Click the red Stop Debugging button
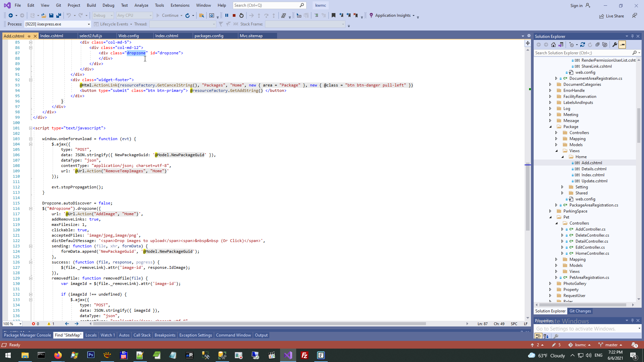644x362 pixels. 234,15
